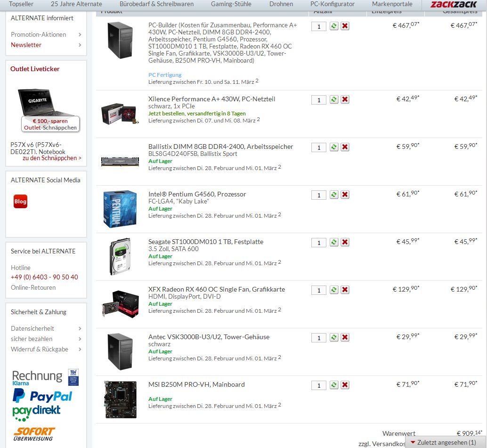Click quantity field for Intel Pentium G4560

319,195
